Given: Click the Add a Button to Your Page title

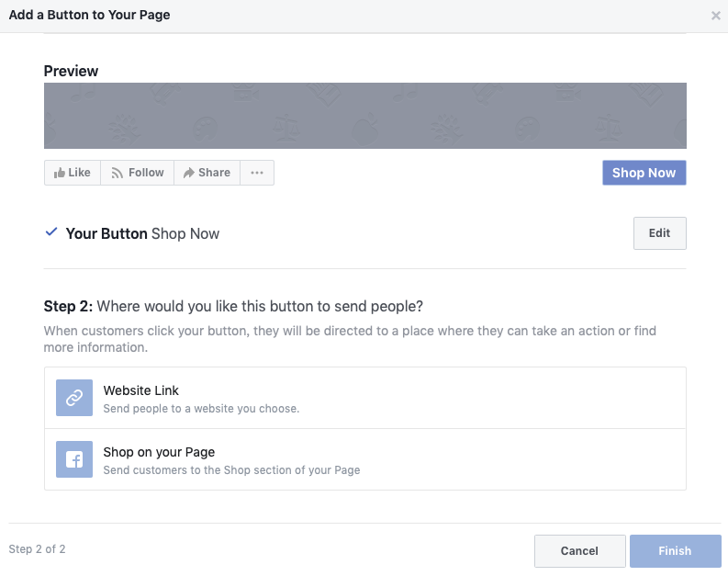Looking at the screenshot, I should (x=89, y=15).
